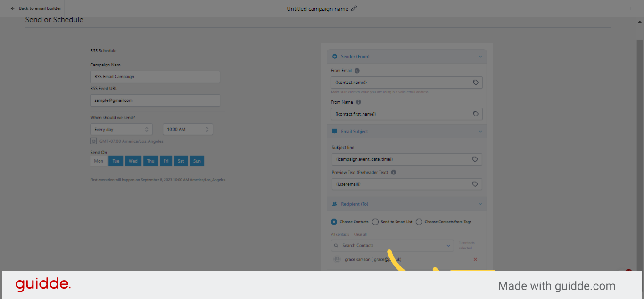Expand the Search Contacts dropdown chevron

click(449, 245)
